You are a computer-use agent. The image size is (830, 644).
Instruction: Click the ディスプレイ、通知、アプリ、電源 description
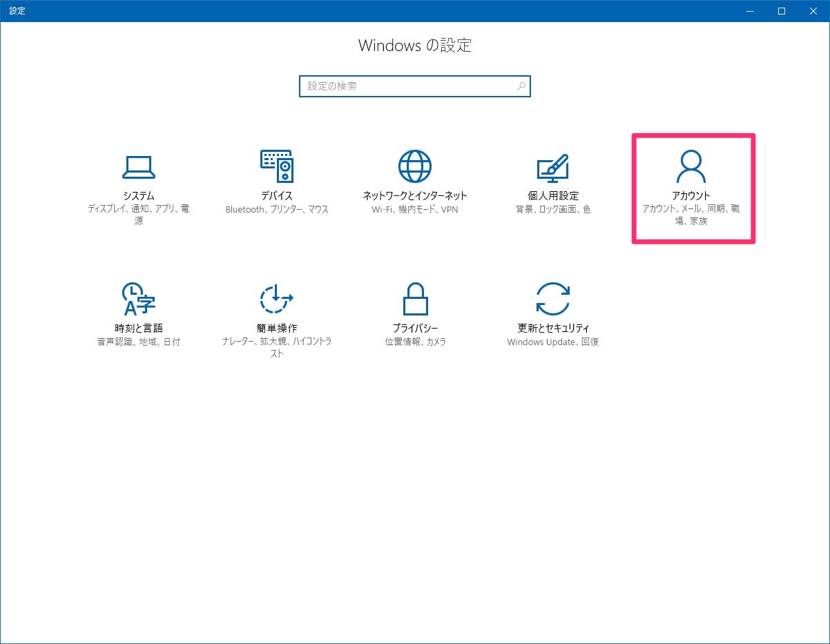[x=139, y=215]
